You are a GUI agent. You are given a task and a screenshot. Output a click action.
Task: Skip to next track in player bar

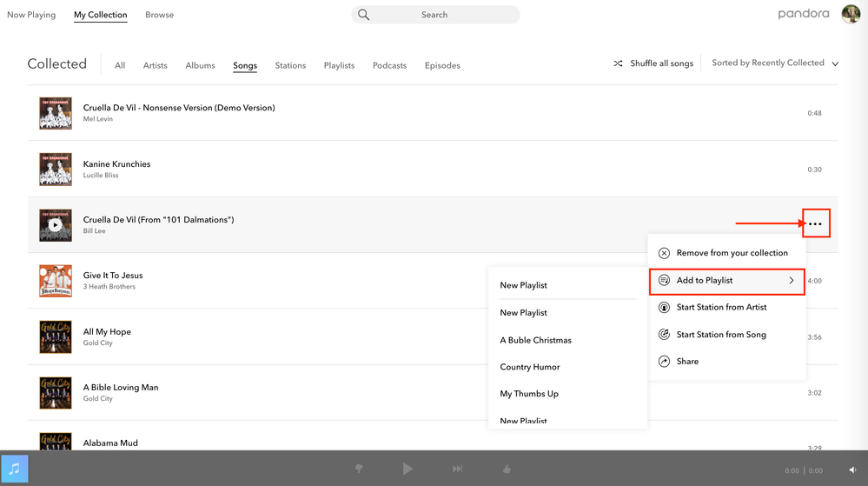(457, 469)
